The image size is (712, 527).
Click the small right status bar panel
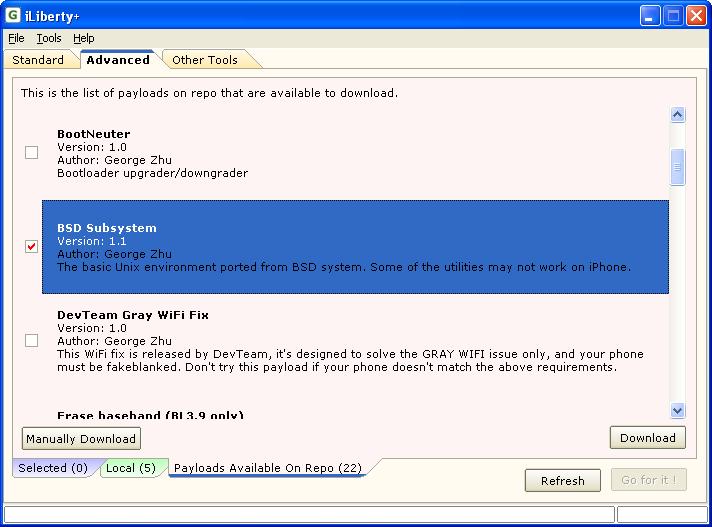[x=662, y=515]
